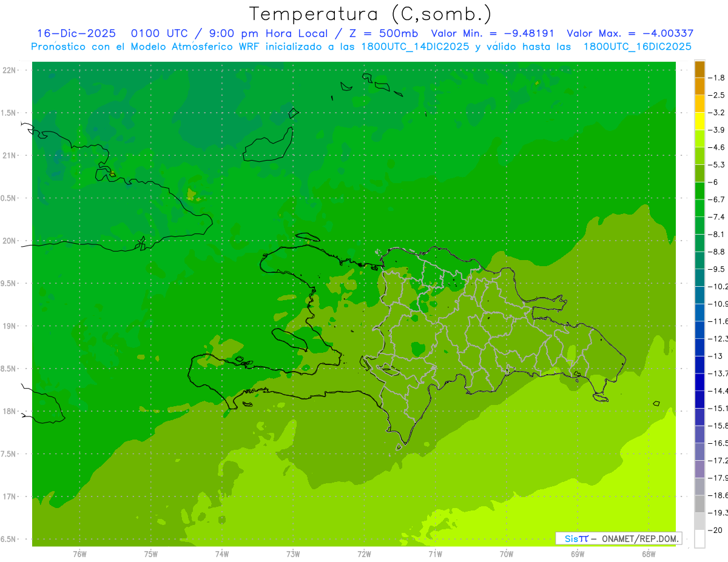Select the dark orange swatch above -1.8
728x562 pixels.
coord(699,70)
